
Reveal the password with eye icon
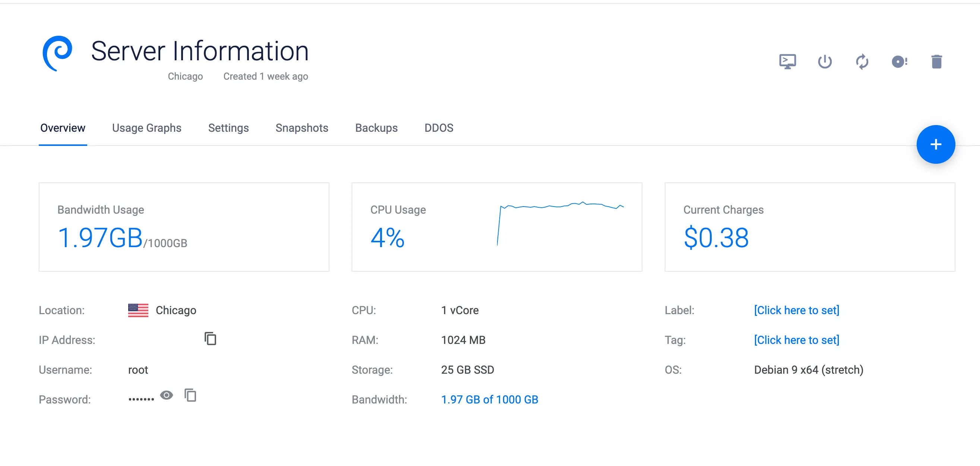(x=166, y=395)
